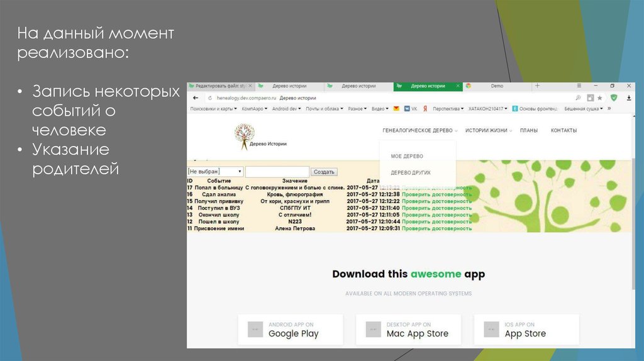Viewport: 644px width, 361px height.
Task: Click the green shield protection icon
Action: point(614,97)
